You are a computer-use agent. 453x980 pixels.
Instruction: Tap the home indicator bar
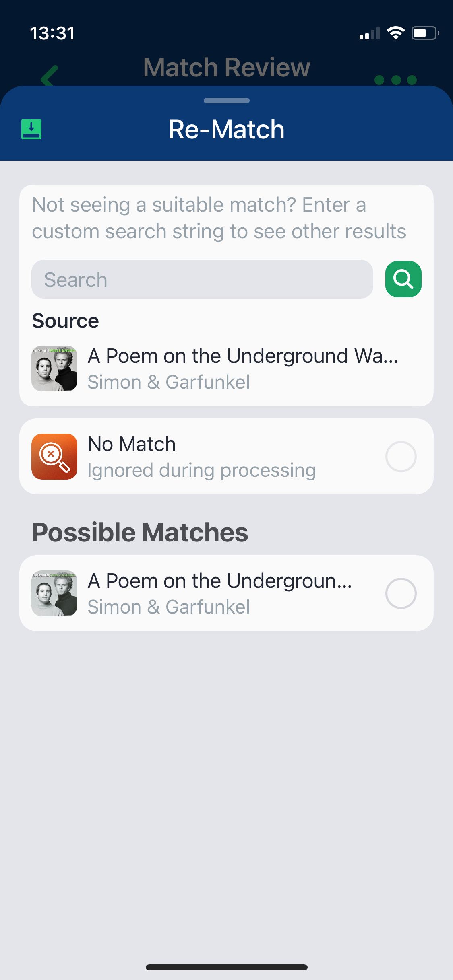226,967
